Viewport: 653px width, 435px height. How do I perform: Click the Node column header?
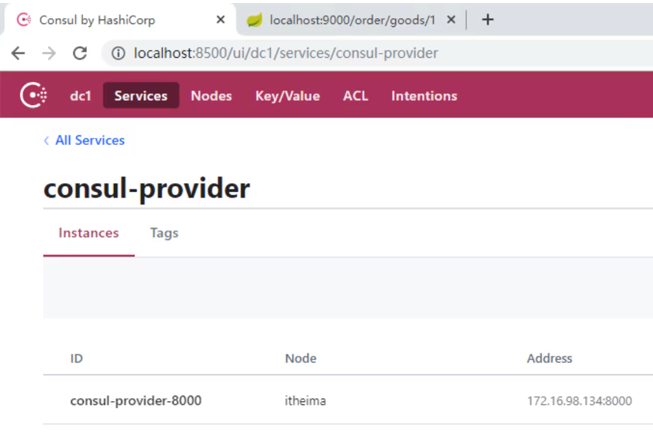301,358
